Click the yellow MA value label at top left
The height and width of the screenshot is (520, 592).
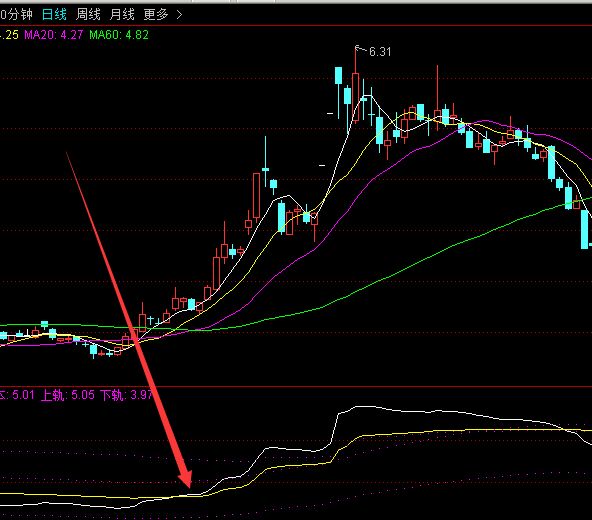tap(9, 35)
